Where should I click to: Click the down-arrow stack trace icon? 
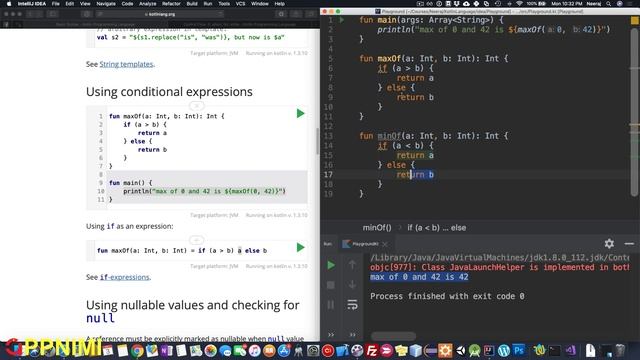(352, 284)
